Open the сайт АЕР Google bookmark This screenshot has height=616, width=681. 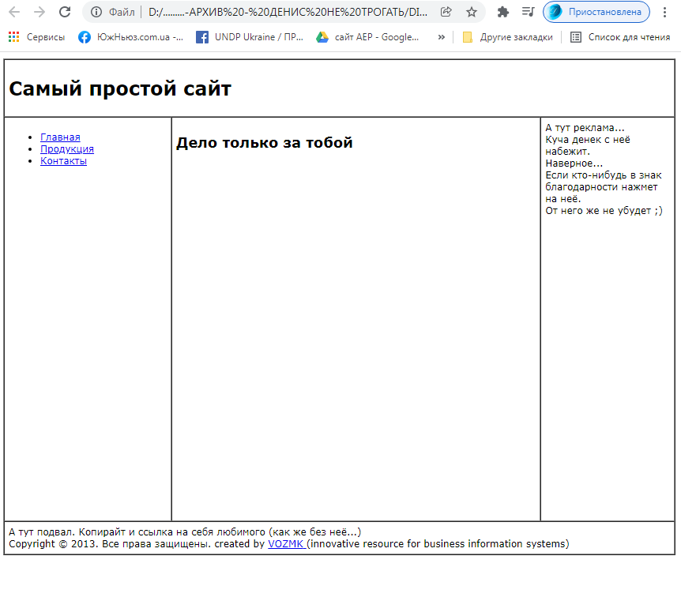coord(367,37)
